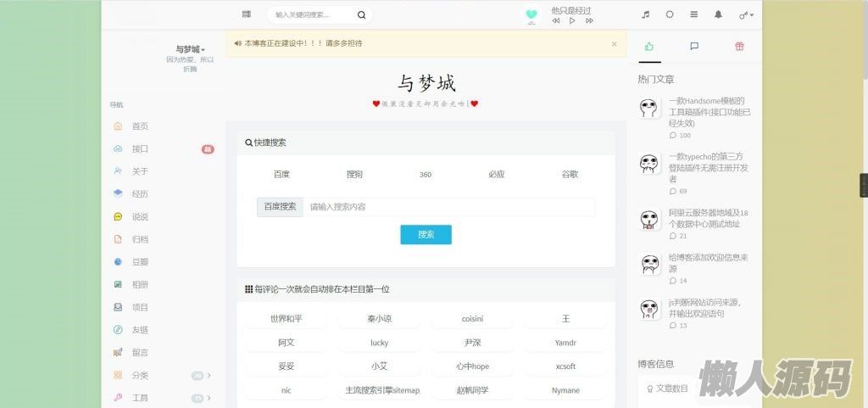Click the teal heart album icon
The width and height of the screenshot is (868, 408).
(531, 15)
